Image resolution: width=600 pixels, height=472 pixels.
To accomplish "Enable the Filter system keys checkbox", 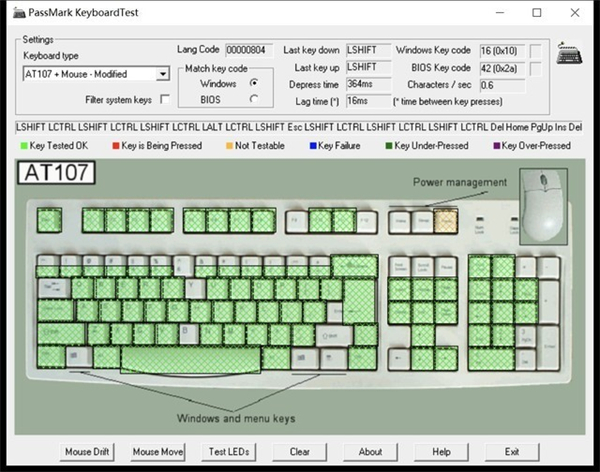I will [x=164, y=98].
